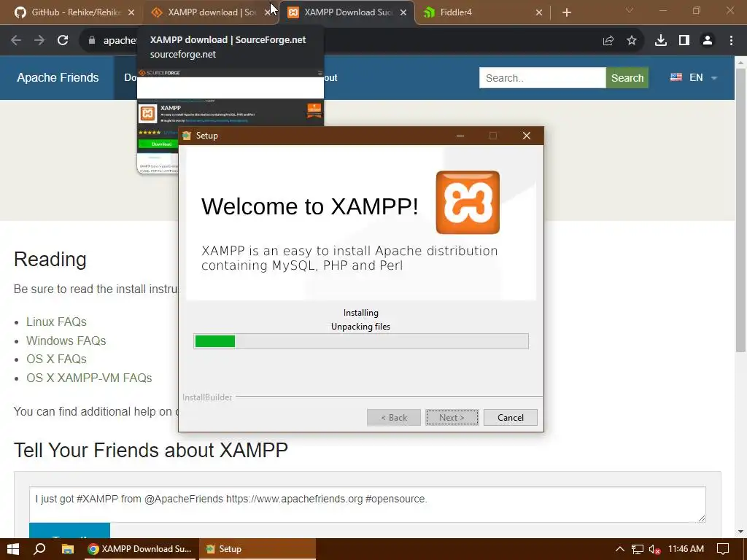
Task: Open the tab search chevron
Action: coord(630,10)
